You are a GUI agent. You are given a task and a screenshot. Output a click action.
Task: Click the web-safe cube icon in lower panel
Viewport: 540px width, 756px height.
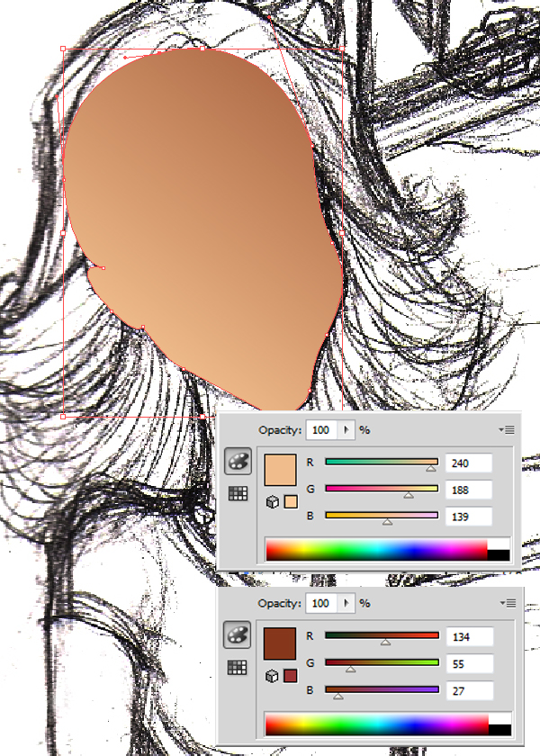click(272, 676)
